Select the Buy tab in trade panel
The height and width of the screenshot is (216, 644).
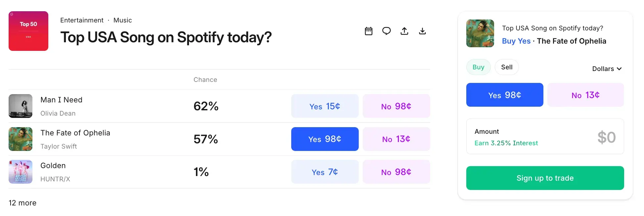[x=478, y=67]
